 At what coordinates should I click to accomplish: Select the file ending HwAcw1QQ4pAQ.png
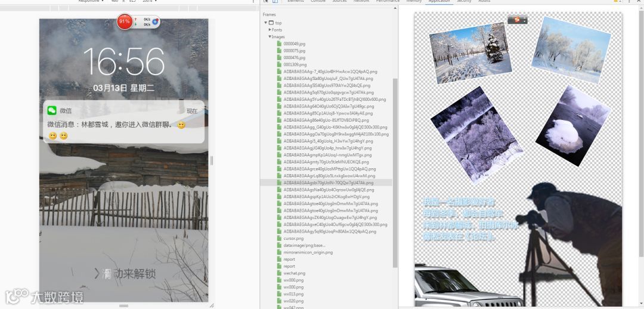330,72
